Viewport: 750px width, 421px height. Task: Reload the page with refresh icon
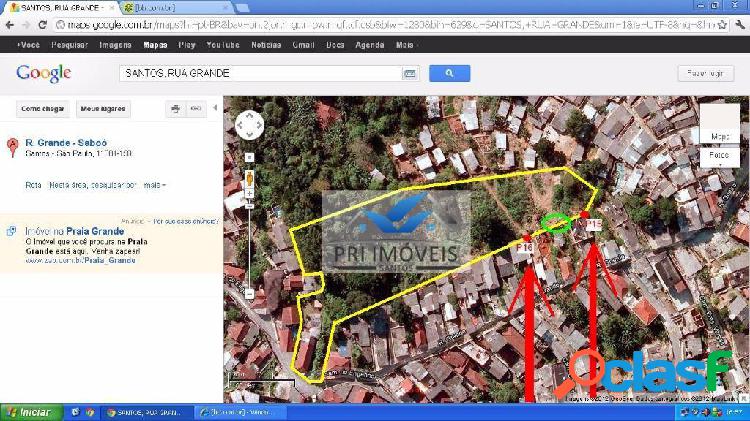pyautogui.click(x=42, y=25)
